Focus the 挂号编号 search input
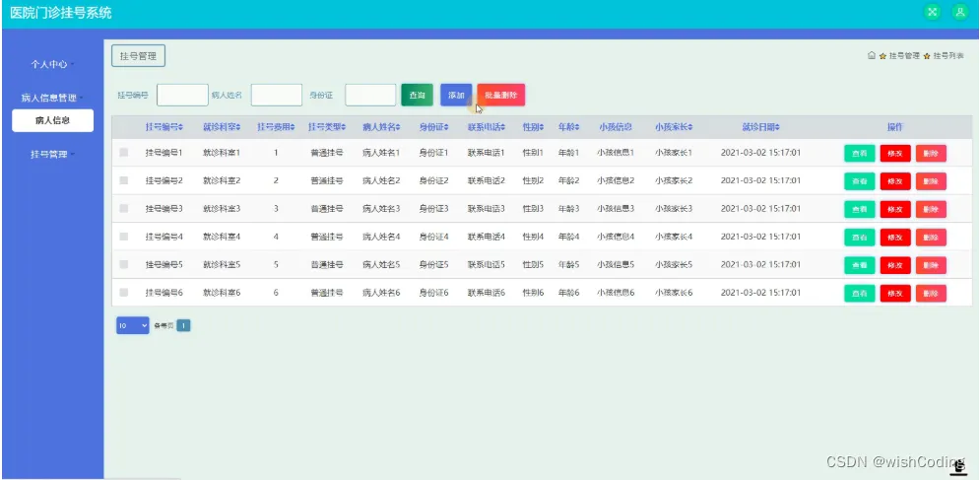The height and width of the screenshot is (480, 980). click(182, 96)
